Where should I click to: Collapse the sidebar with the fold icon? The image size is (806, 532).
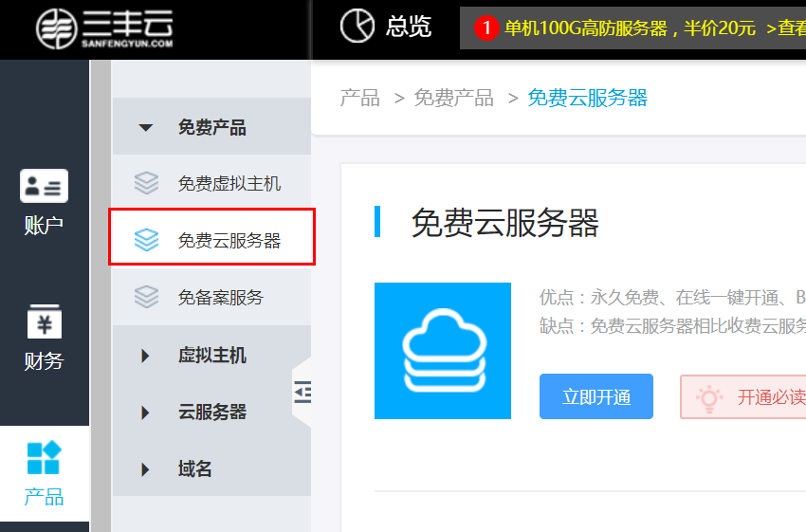pos(302,393)
